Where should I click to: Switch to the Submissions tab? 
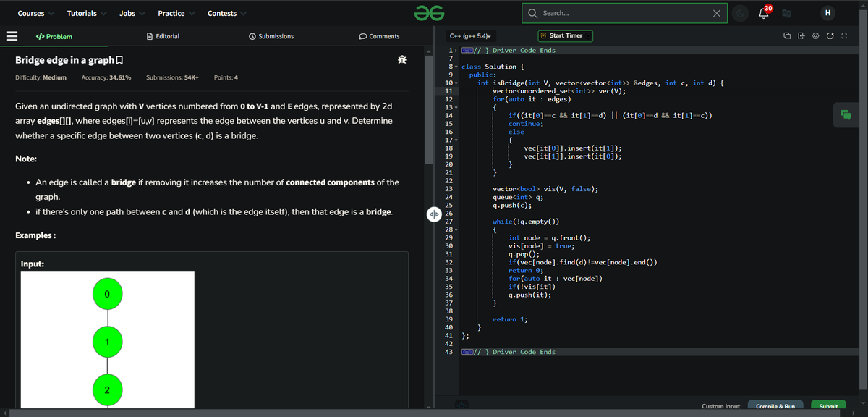[x=271, y=36]
